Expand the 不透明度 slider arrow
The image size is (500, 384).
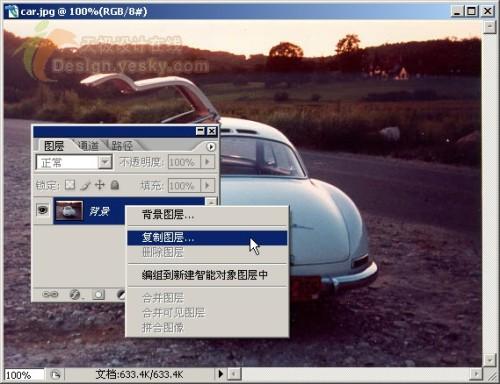207,162
